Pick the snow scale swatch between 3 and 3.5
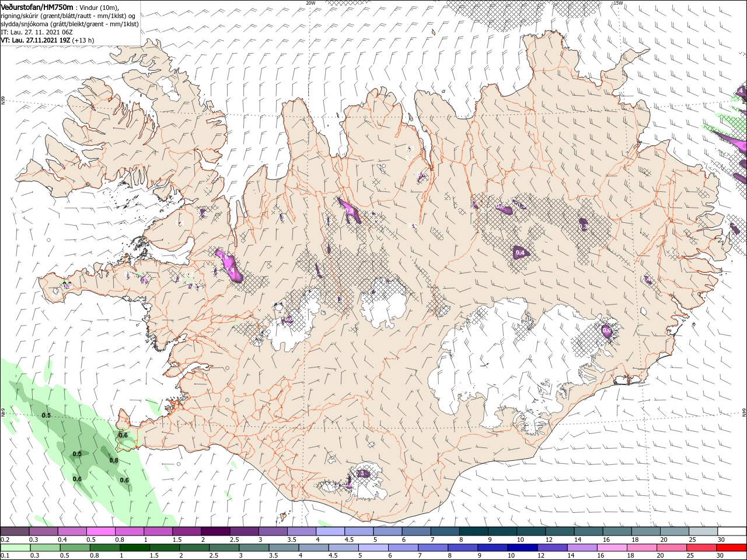The image size is (747, 560). click(x=273, y=531)
